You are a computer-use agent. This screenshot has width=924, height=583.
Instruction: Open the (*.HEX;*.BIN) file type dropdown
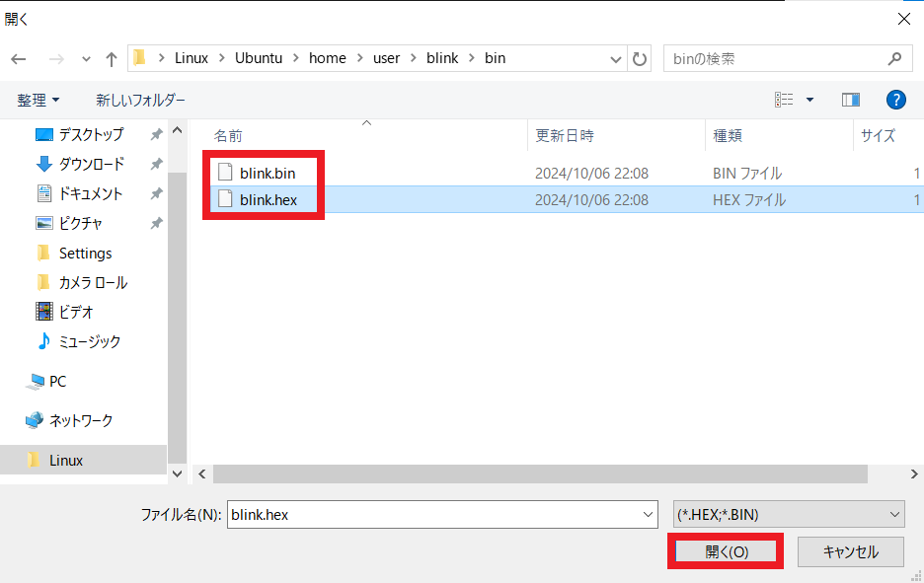789,515
